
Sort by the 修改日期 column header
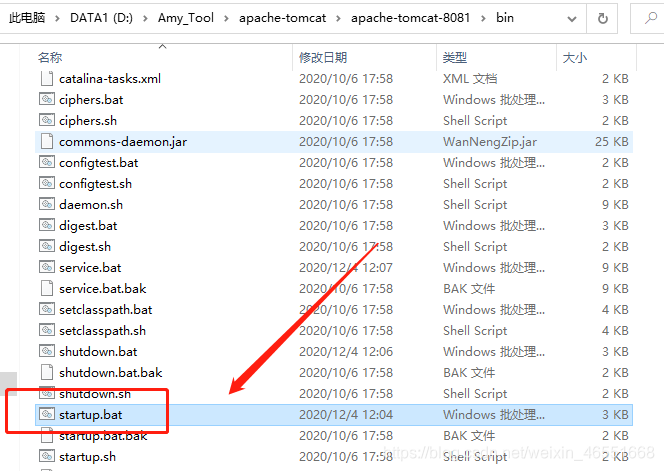323,57
